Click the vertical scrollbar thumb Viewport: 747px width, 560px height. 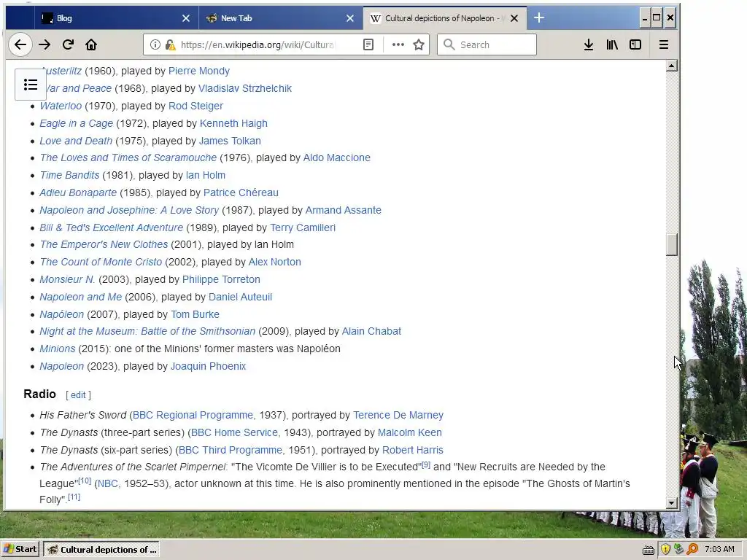coord(672,245)
